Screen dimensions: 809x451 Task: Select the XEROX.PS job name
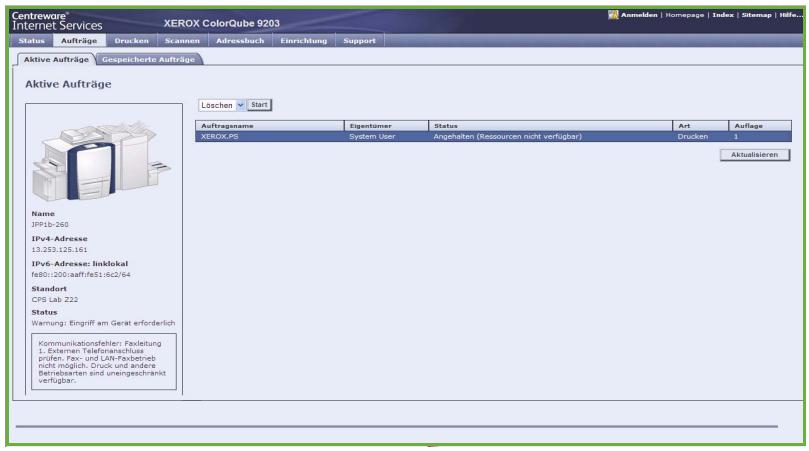219,136
